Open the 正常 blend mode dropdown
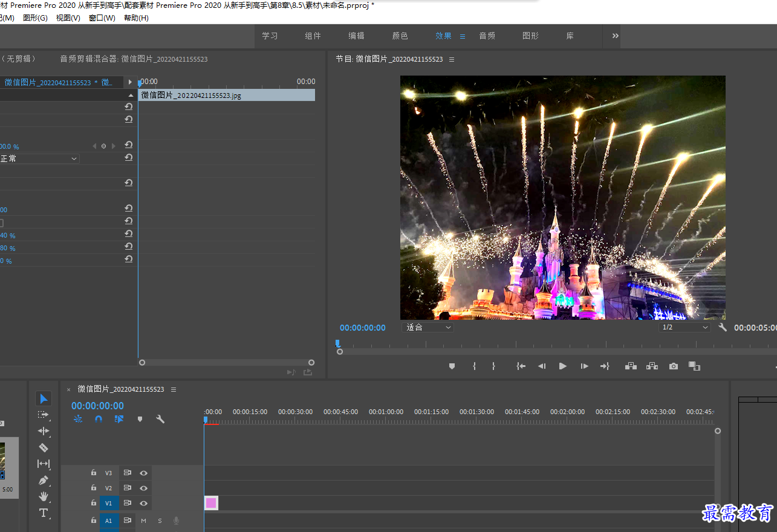 [x=39, y=158]
